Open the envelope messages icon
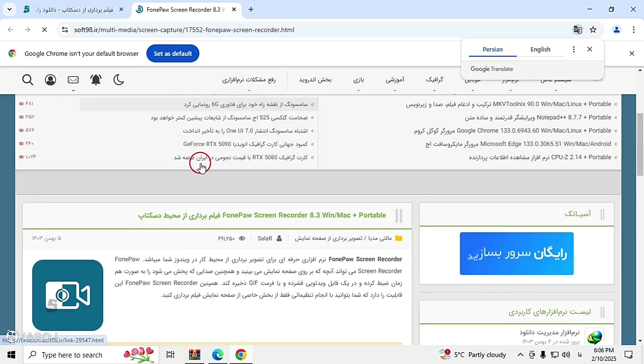 (73, 80)
